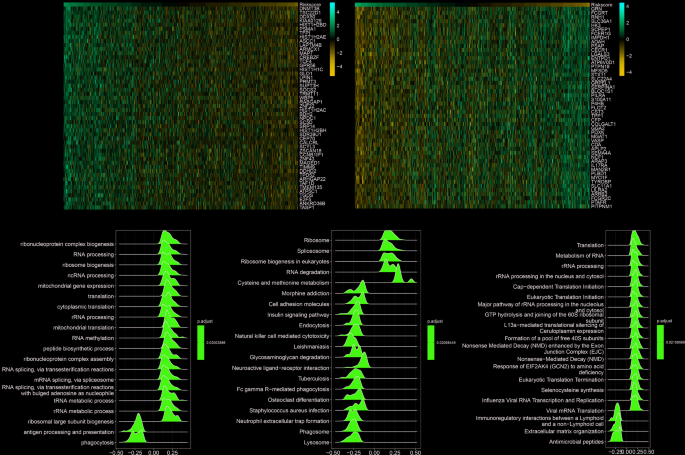The height and width of the screenshot is (455, 685).
Task: Click the 'peptide biosynthetic process' label
Action: click(79, 348)
